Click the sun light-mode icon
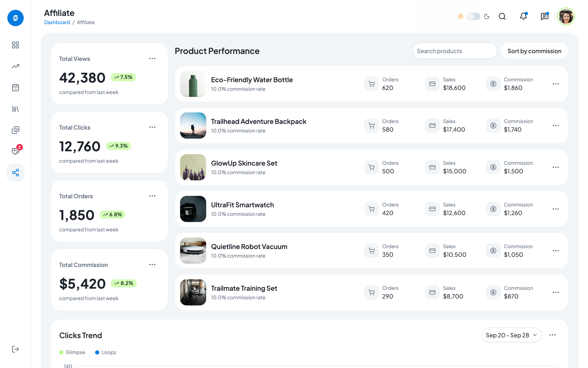Viewport: 588px width, 368px height. tap(460, 16)
